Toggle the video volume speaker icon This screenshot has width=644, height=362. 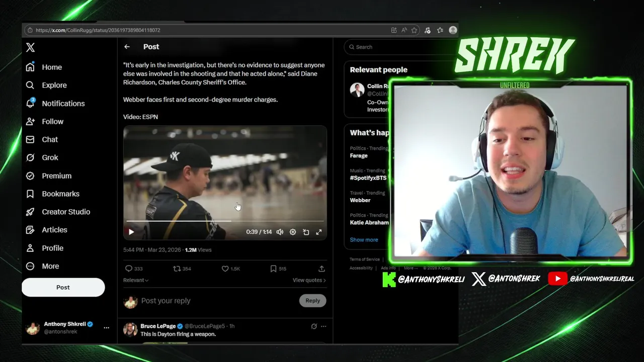tap(280, 232)
